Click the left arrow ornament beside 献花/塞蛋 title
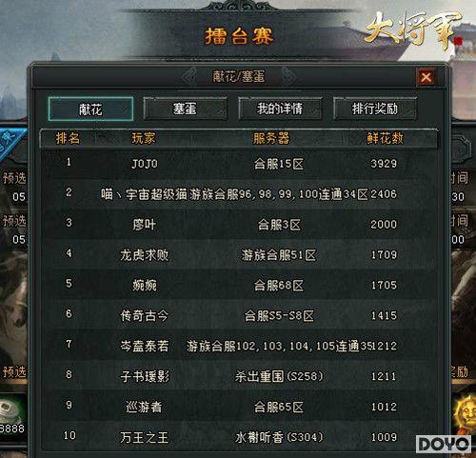 (x=190, y=76)
